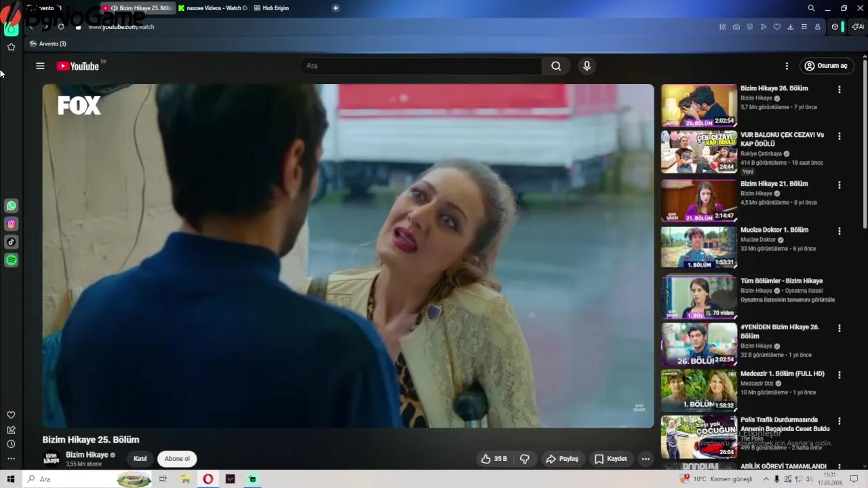Open the browser profile account icon
Screen dimensions: 868x488
pyautogui.click(x=818, y=26)
